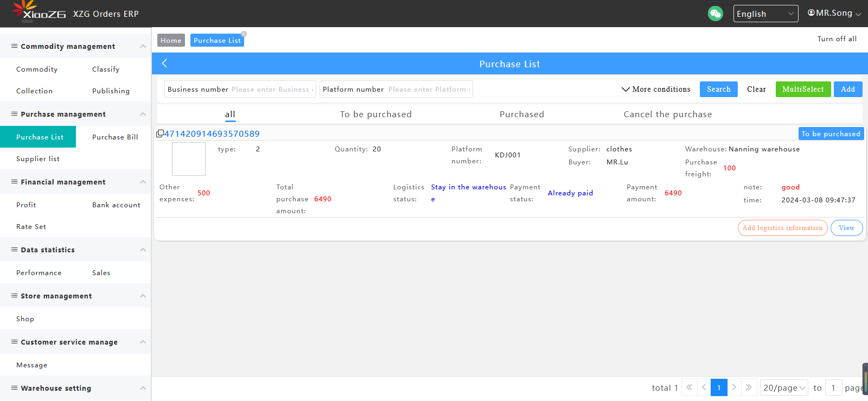This screenshot has height=401, width=868.
Task: Click Add logistics information button
Action: (x=782, y=228)
